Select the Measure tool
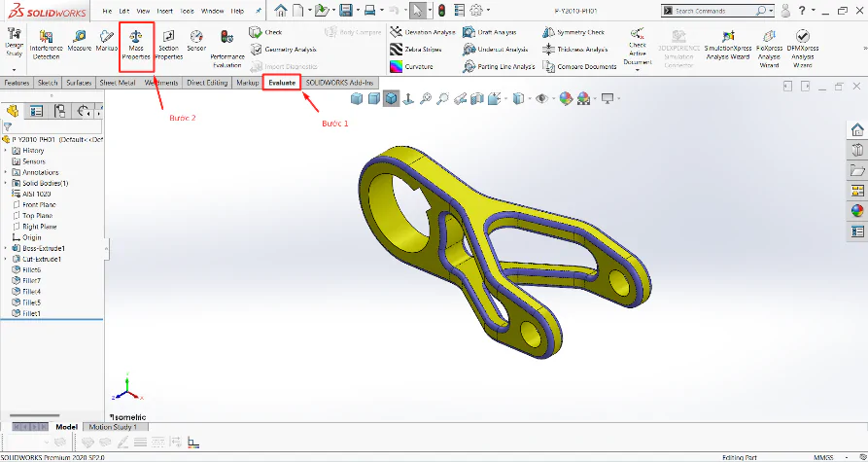 click(x=79, y=41)
